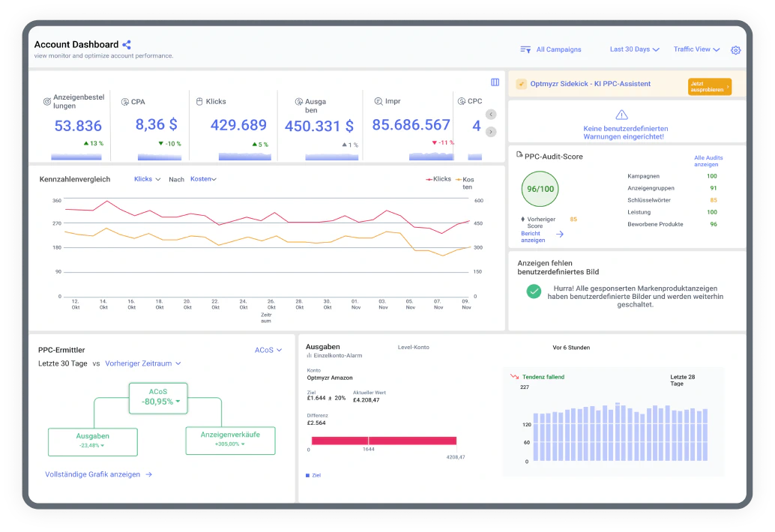Screen dimensions: 775x532
Task: Toggle the Kosten legend series in chart
Action: (465, 183)
